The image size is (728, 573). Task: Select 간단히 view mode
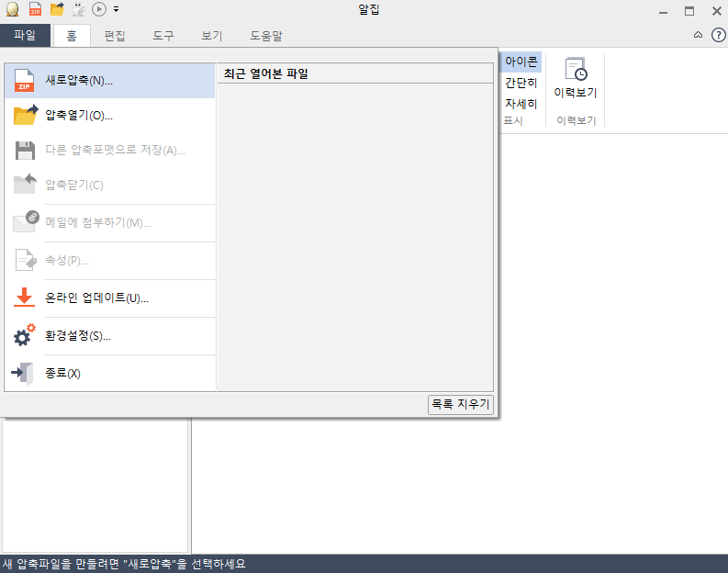click(521, 83)
